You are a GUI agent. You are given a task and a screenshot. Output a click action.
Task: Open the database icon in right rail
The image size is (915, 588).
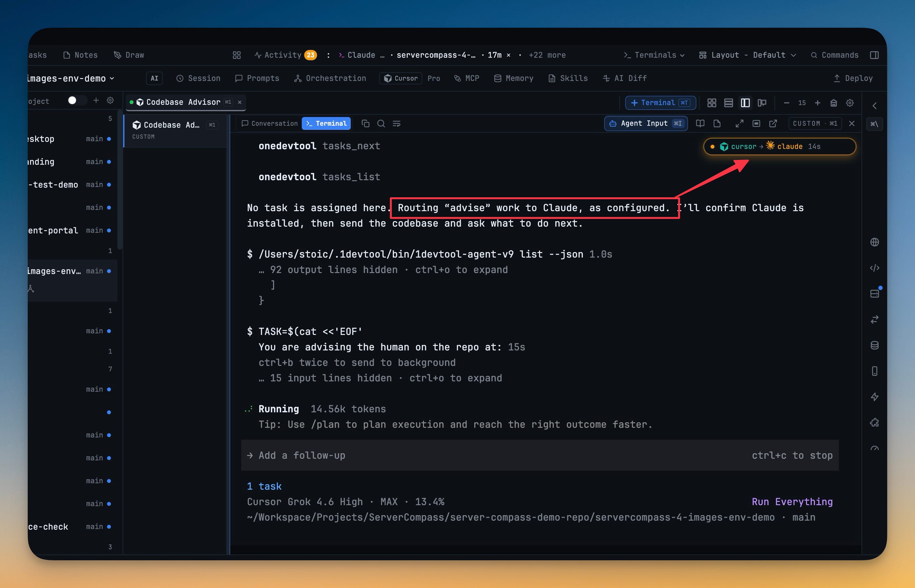coord(874,345)
